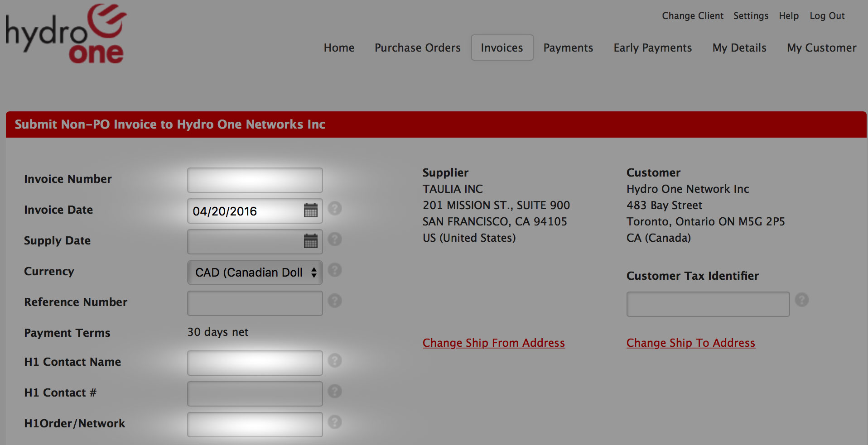Click the help icon beside Supply Date

(x=335, y=239)
